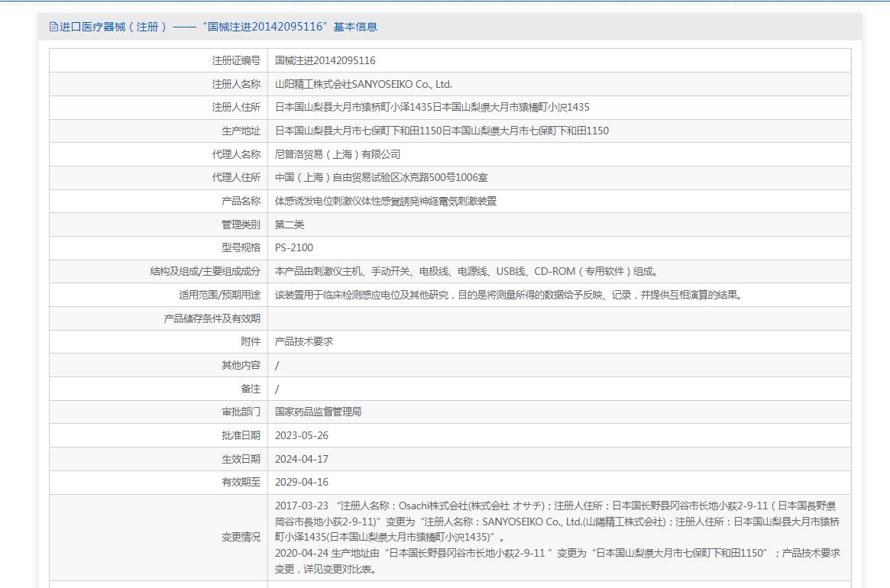890x588 pixels.
Task: Click the 附件 label
Action: (x=251, y=341)
